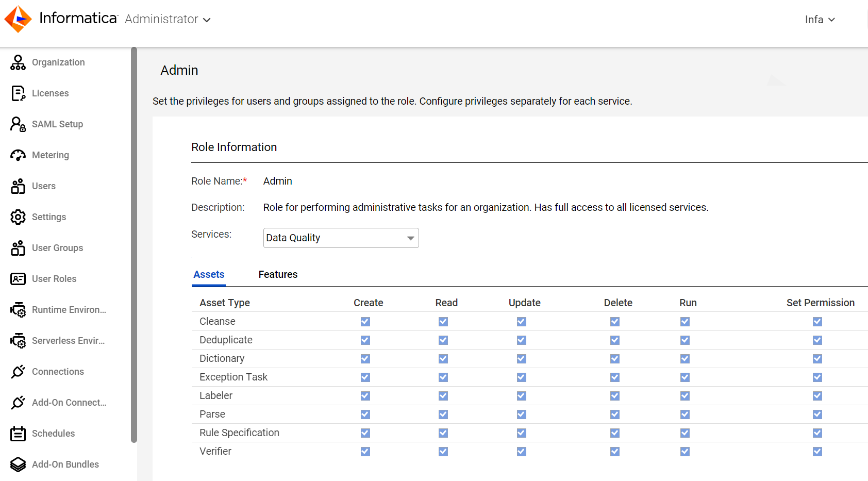Viewport: 868px width, 481px height.
Task: Open the Users page label
Action: 44,186
